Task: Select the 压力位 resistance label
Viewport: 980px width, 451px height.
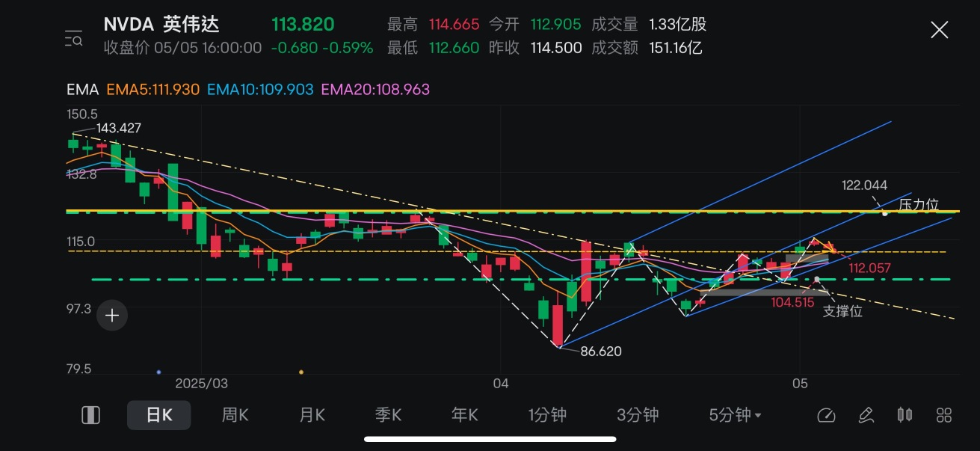Action: tap(919, 204)
